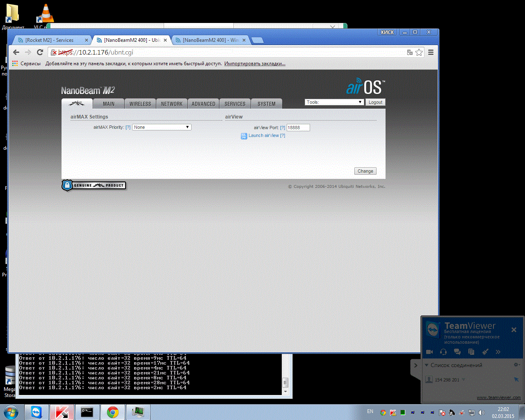Expand the Tools dropdown
The image size is (525, 420).
click(334, 102)
